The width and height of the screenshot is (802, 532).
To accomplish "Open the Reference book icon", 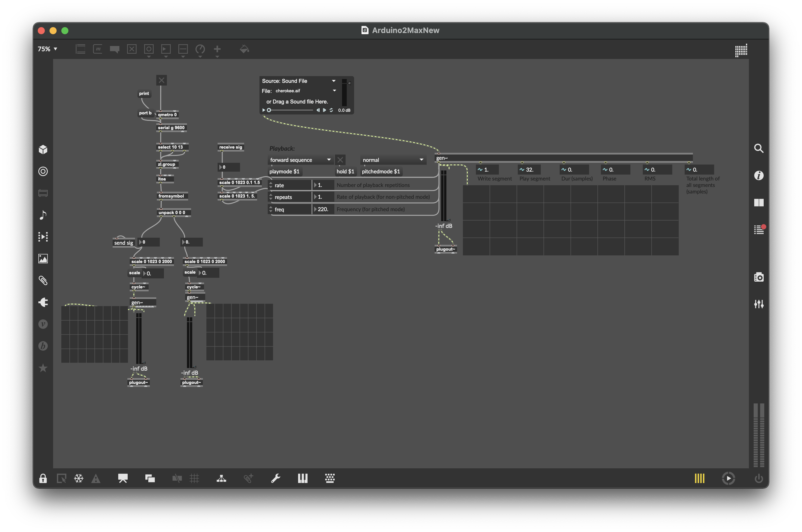I will [x=759, y=203].
